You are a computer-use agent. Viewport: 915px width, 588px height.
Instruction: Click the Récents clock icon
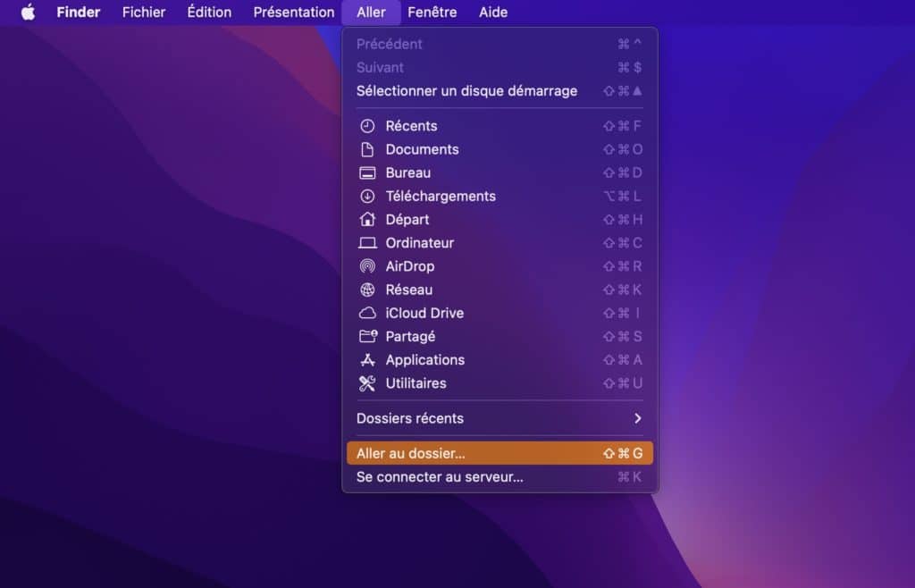(367, 126)
